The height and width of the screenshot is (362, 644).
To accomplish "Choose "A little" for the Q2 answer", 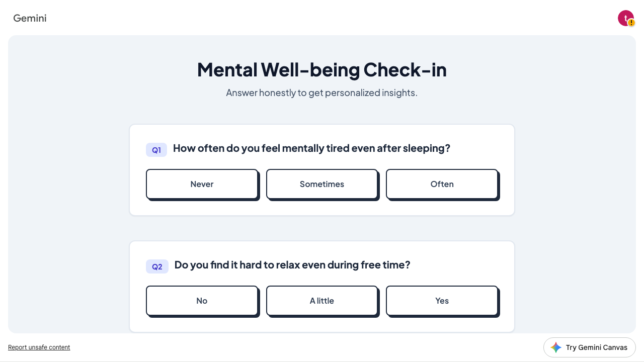I will click(x=322, y=301).
